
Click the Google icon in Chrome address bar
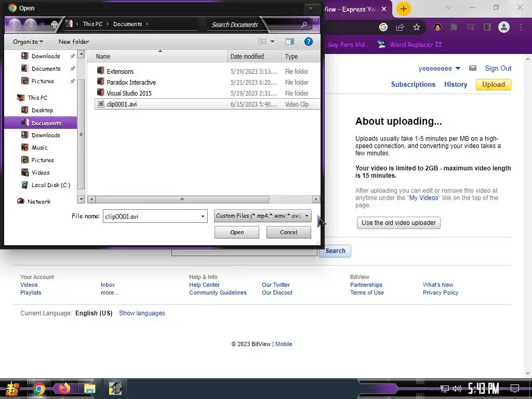[x=383, y=27]
